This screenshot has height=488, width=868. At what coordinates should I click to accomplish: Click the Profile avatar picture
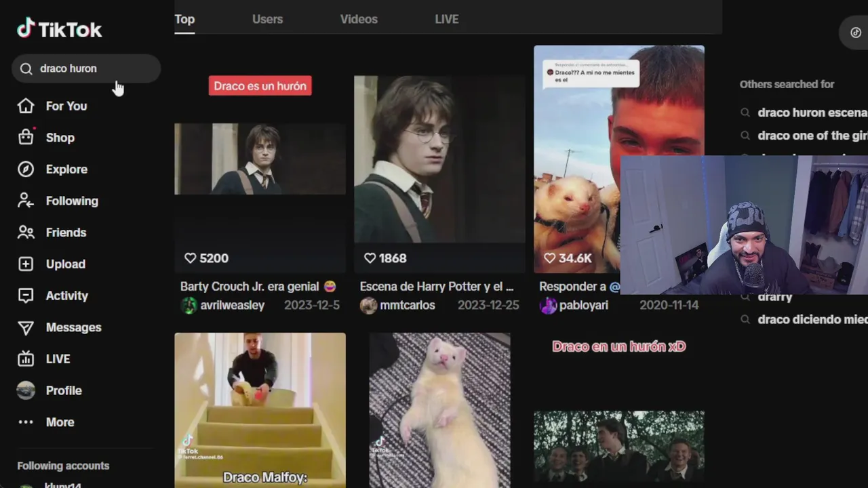(x=26, y=390)
